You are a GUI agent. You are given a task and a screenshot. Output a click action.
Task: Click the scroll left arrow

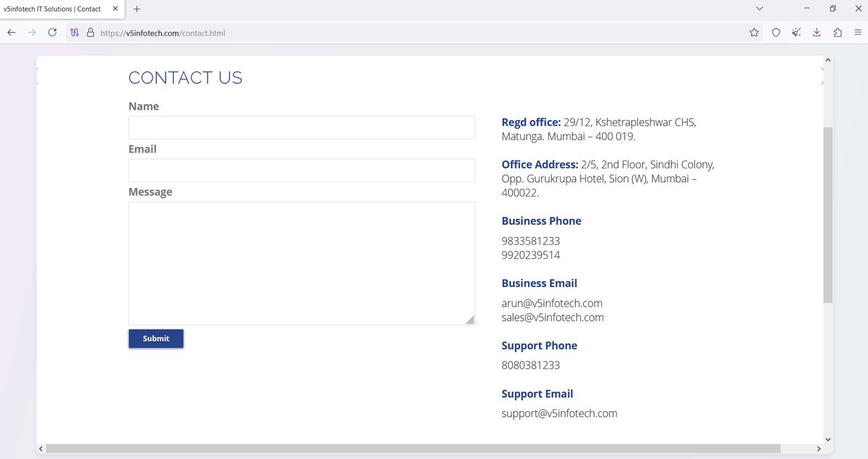pos(41,449)
